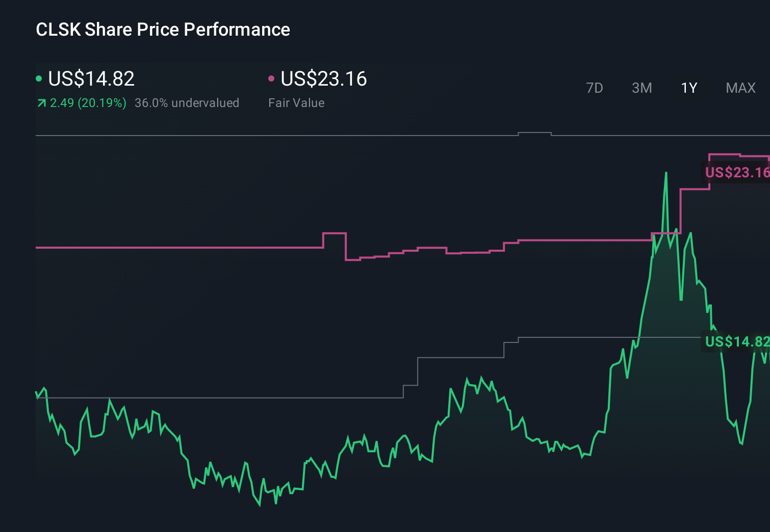
Task: Open the MAX historical range
Action: pyautogui.click(x=740, y=88)
